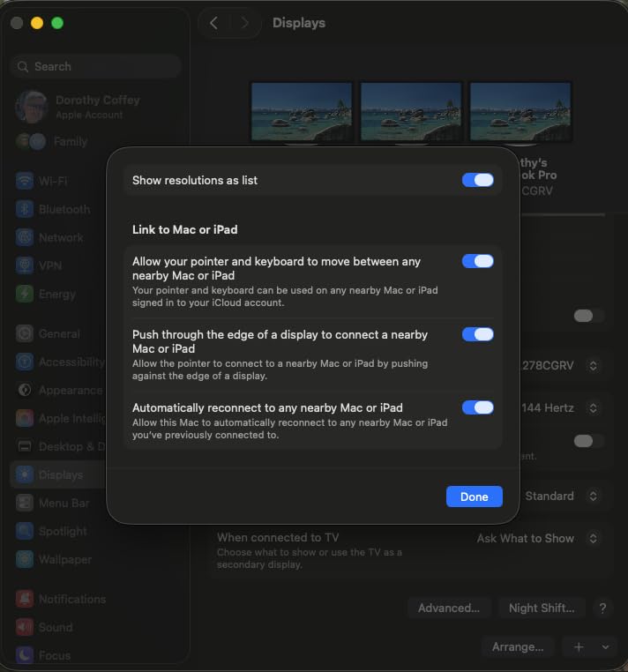
Task: Open the 144 Hertz refresh rate dropdown
Action: 559,408
